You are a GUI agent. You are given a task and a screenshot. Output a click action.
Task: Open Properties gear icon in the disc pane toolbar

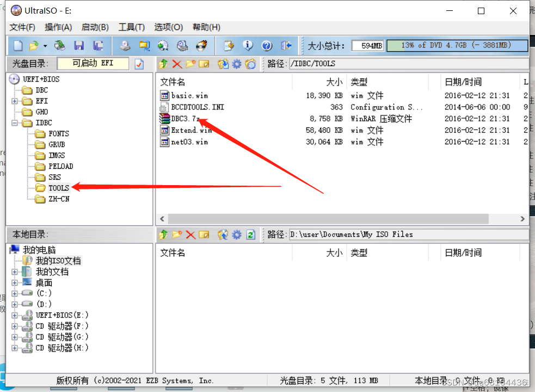point(236,64)
